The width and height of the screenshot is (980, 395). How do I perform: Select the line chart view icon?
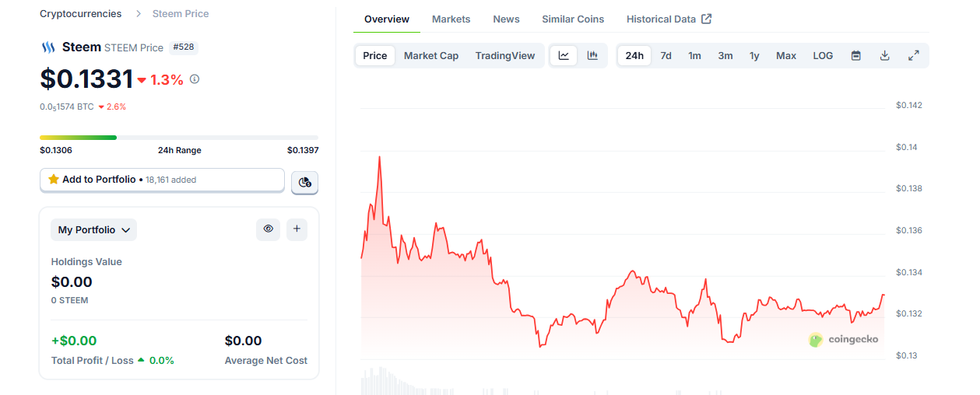564,55
